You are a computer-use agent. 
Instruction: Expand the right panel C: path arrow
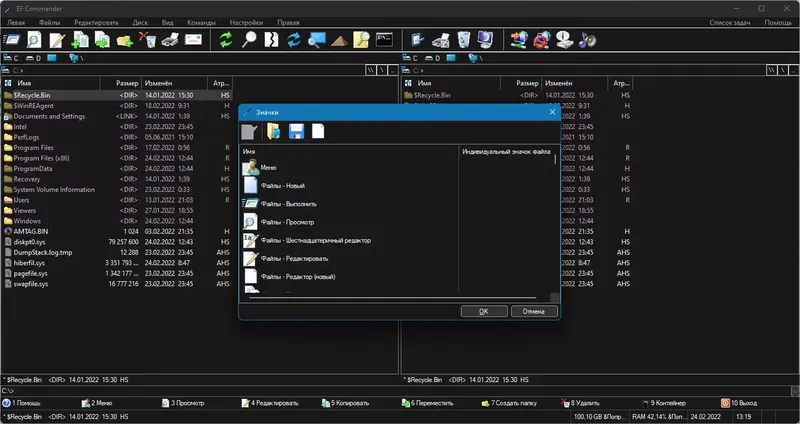pyautogui.click(x=422, y=70)
